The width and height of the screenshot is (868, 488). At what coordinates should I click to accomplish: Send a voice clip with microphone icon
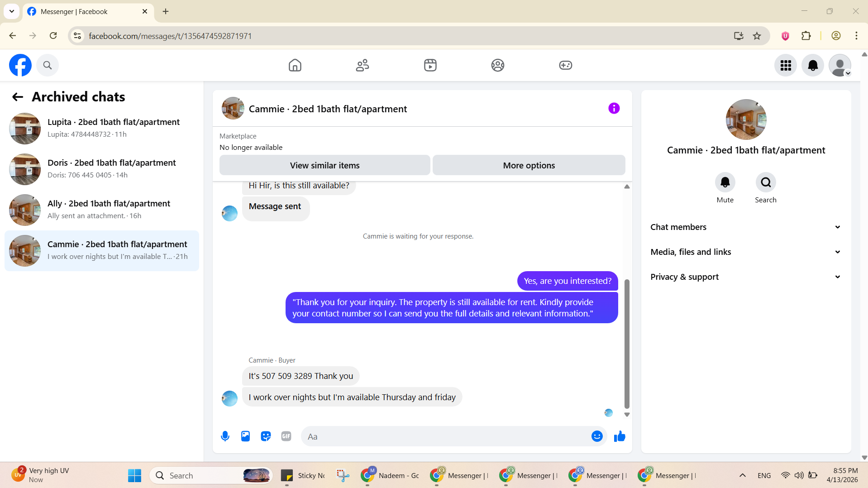point(225,436)
